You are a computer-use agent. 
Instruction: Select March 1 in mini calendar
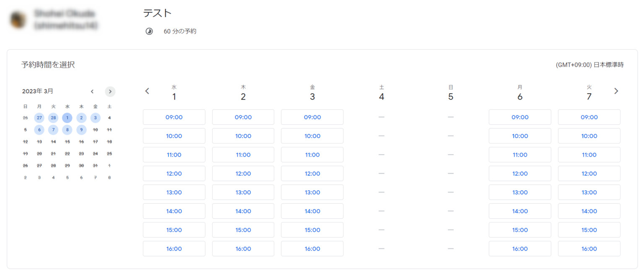pos(67,118)
